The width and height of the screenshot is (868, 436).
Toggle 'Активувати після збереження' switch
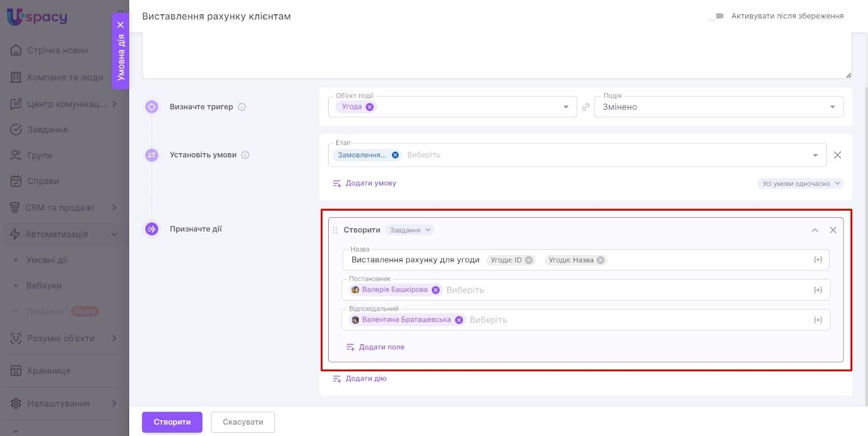click(x=716, y=16)
